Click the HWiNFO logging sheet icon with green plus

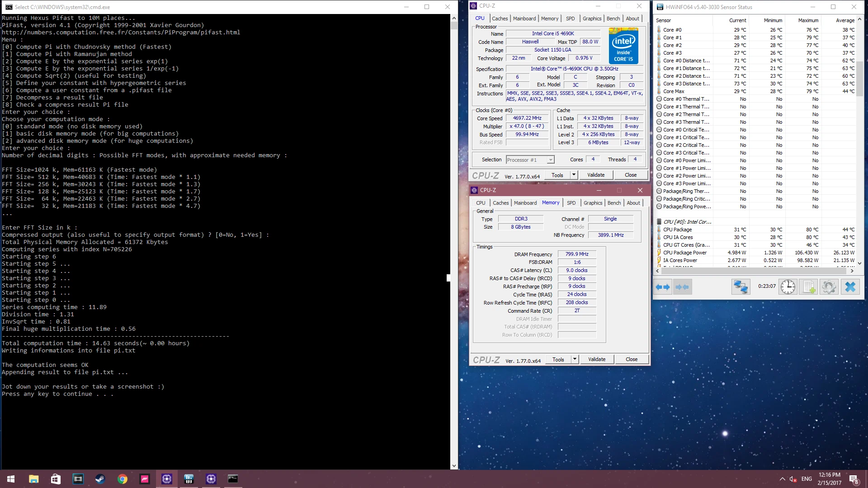click(809, 287)
